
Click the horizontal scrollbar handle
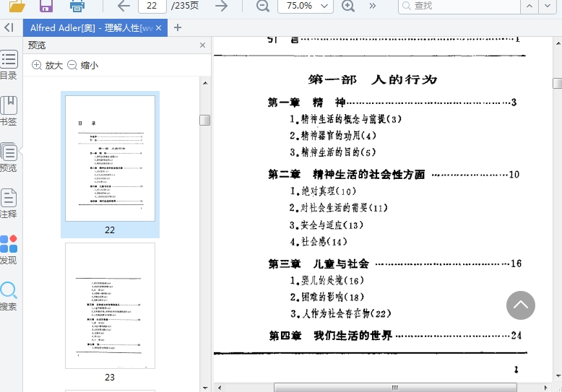[395, 388]
